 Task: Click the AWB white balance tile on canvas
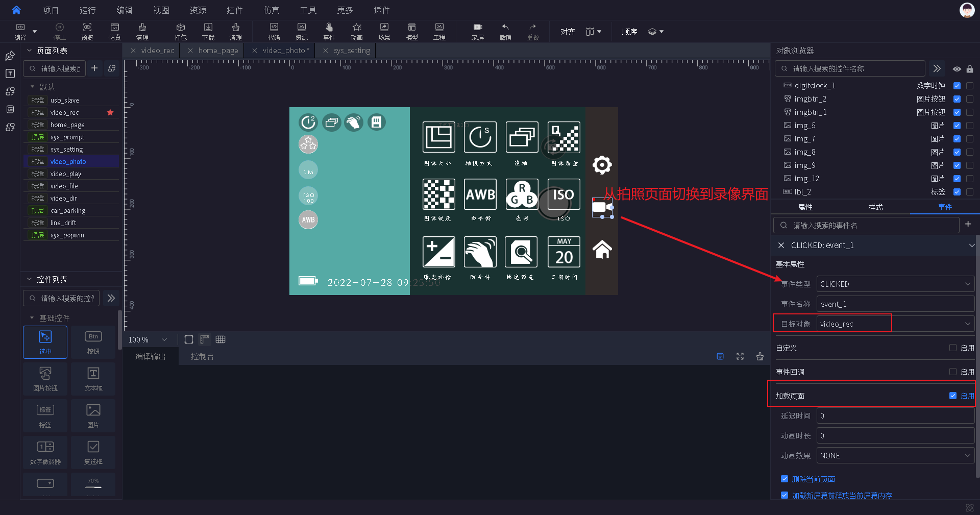pos(480,194)
